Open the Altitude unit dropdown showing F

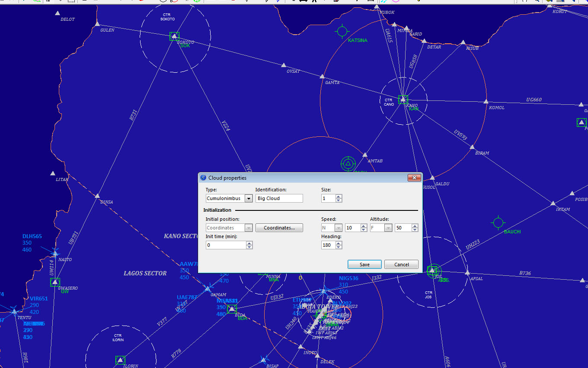(388, 228)
